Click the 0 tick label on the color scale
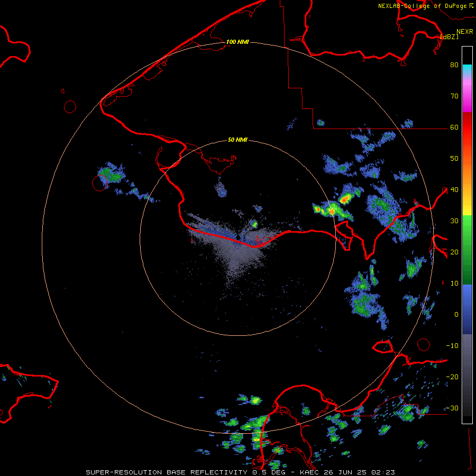 pyautogui.click(x=456, y=315)
